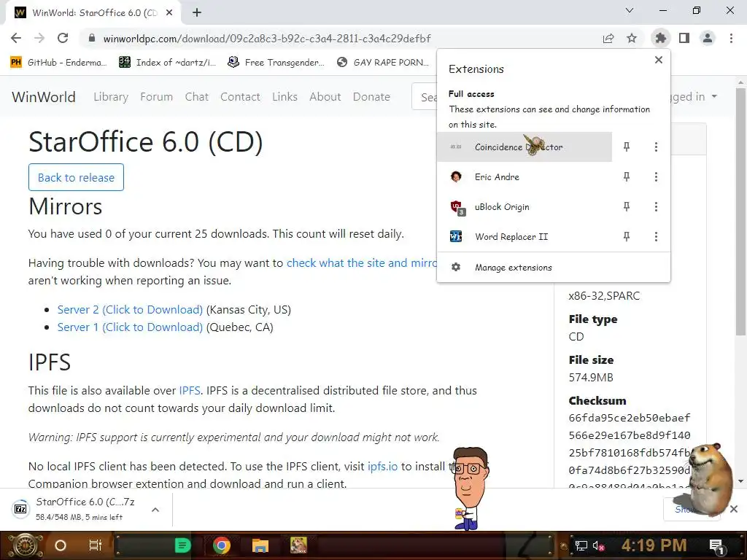This screenshot has height=560, width=747.
Task: Click the Eric Andre extension avatar icon
Action: 456,176
